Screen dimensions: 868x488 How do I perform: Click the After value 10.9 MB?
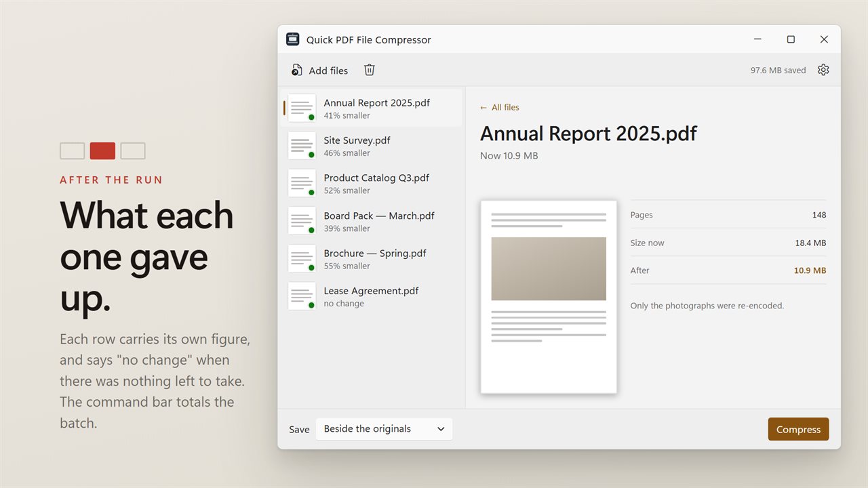(x=810, y=270)
